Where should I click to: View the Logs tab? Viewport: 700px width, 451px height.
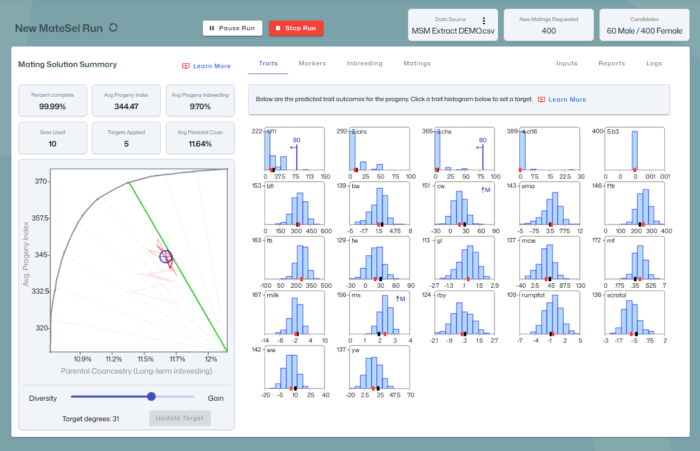point(653,63)
